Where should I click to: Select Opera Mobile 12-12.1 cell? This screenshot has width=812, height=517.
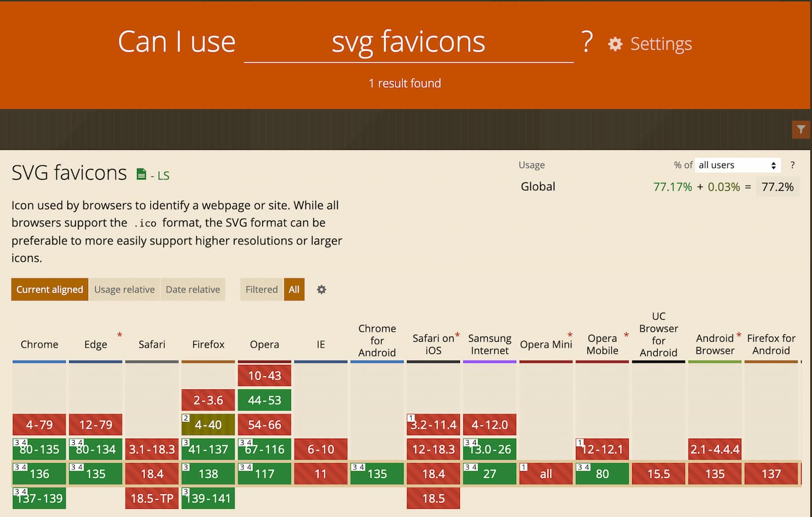click(602, 449)
